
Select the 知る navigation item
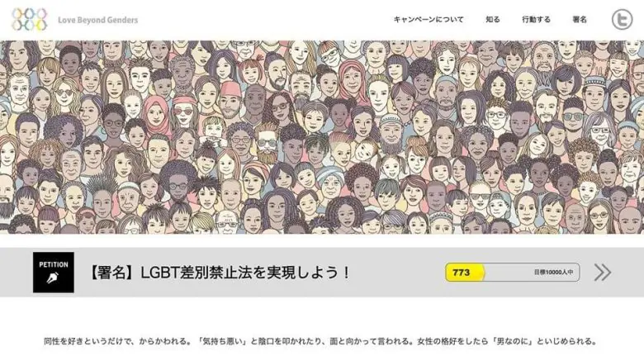(x=492, y=19)
